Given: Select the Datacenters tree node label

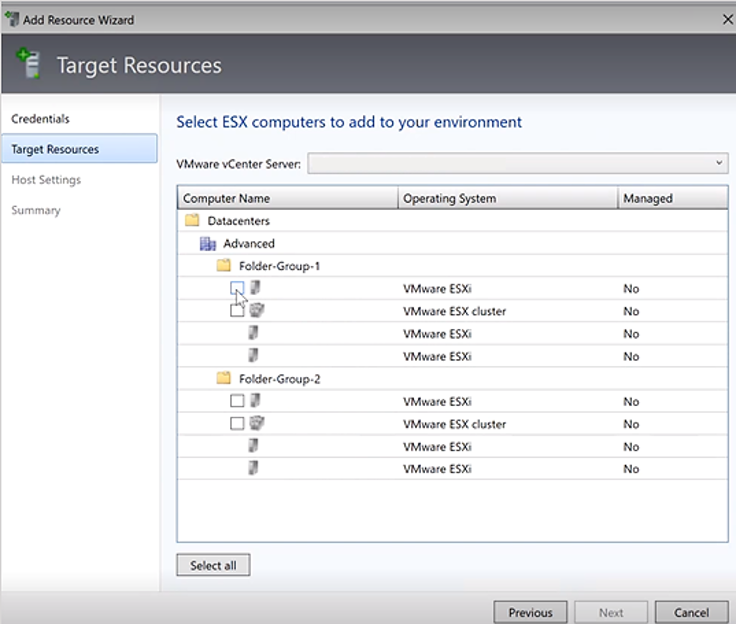Looking at the screenshot, I should [238, 221].
